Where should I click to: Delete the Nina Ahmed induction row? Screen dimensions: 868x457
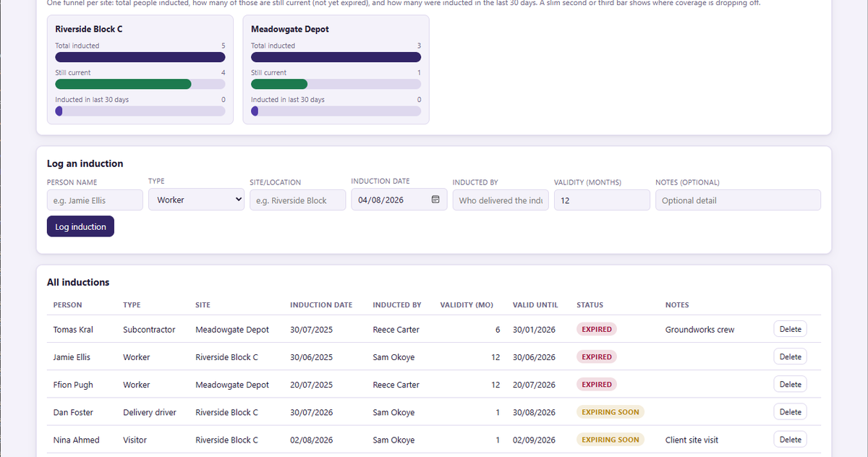point(790,439)
